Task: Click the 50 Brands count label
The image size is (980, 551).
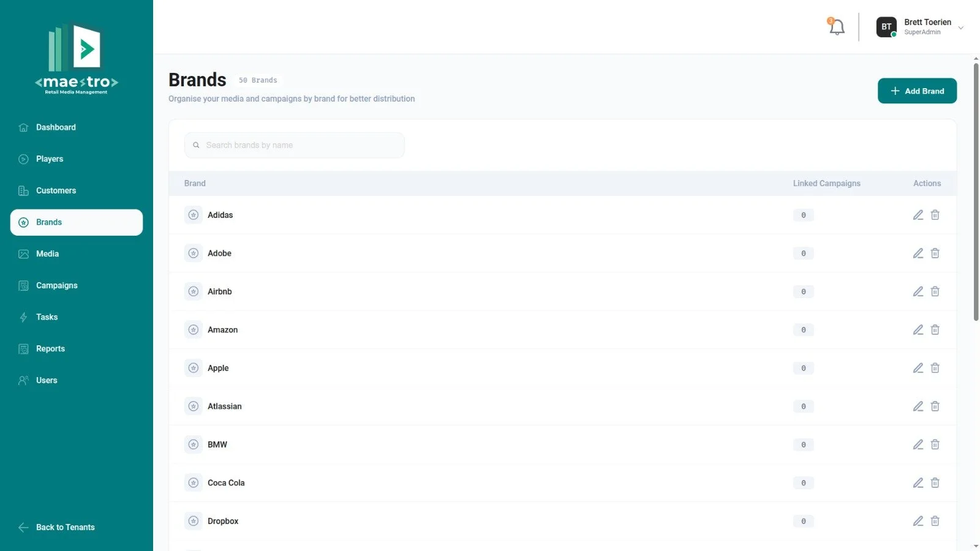Action: tap(258, 80)
